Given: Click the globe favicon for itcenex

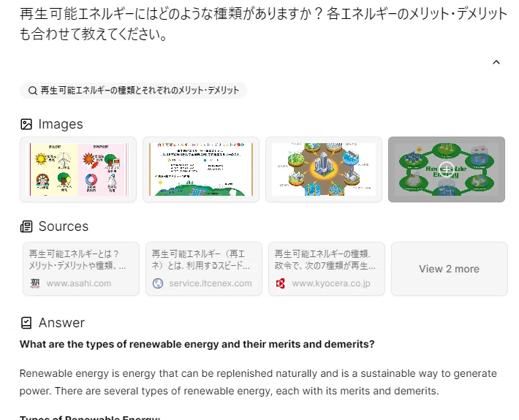Looking at the screenshot, I should click(x=158, y=283).
